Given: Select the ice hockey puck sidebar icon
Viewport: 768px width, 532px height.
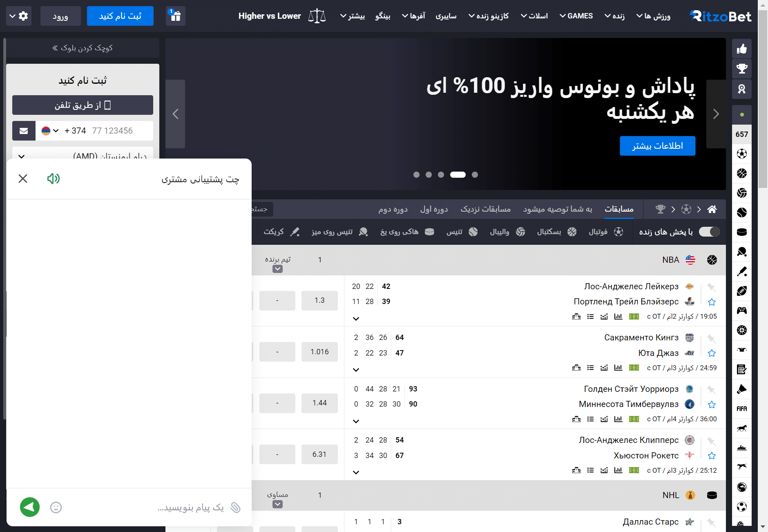Looking at the screenshot, I should [x=742, y=232].
